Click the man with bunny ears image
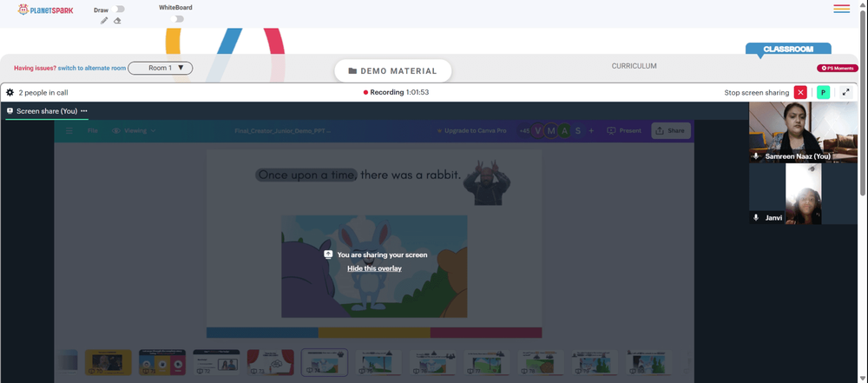 487,182
